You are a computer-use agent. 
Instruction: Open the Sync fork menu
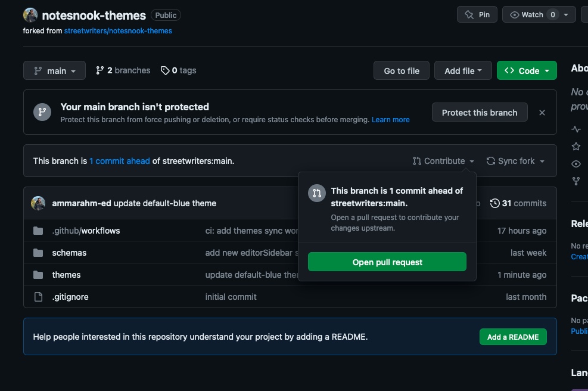click(515, 161)
